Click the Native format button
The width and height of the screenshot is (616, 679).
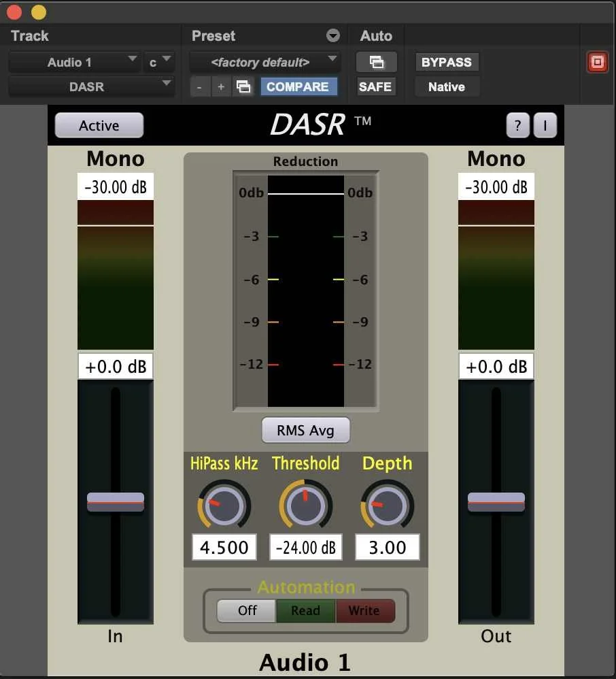tap(447, 86)
